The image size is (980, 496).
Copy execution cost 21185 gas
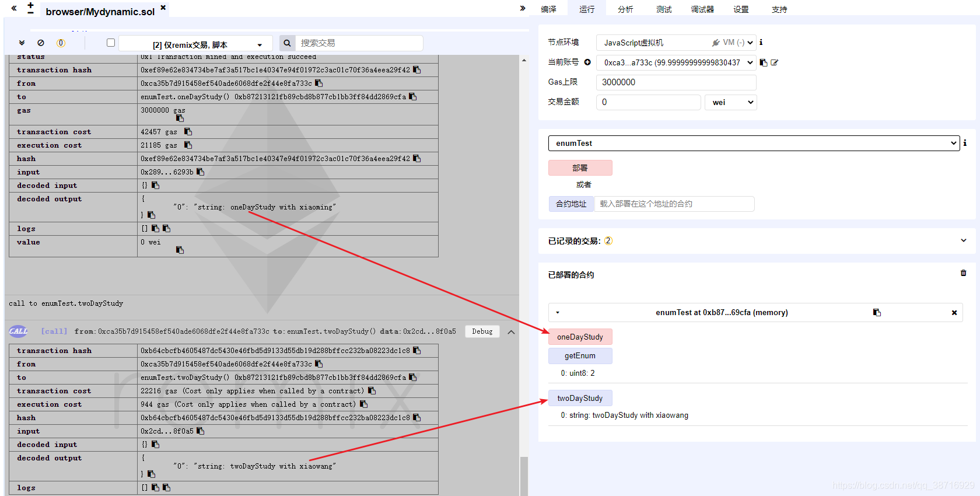(188, 145)
